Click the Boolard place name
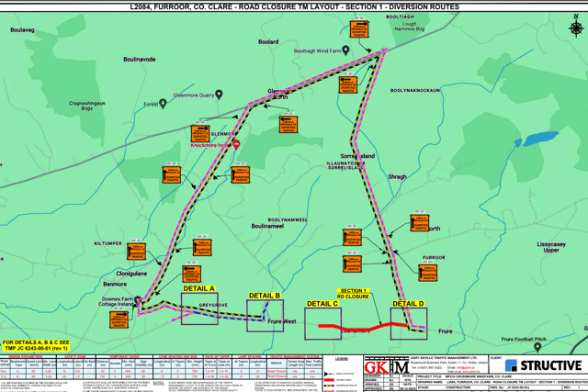Viewport: 588px width, 392px height. point(268,42)
